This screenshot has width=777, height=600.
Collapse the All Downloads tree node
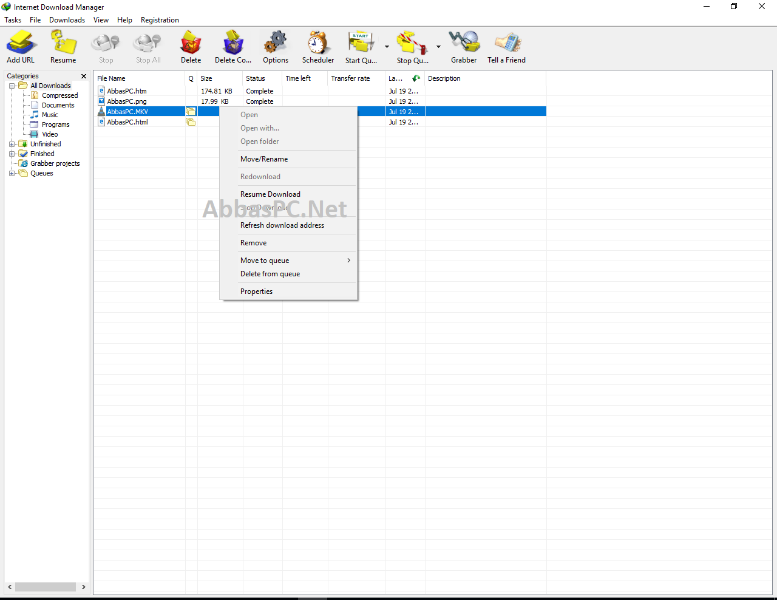coord(12,86)
